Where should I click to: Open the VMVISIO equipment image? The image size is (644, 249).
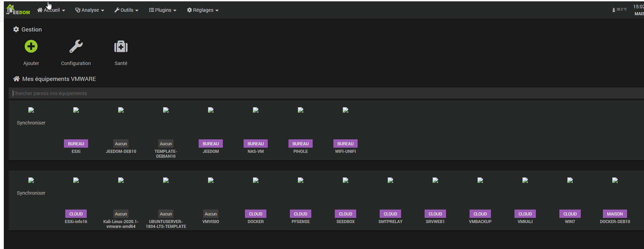click(211, 181)
